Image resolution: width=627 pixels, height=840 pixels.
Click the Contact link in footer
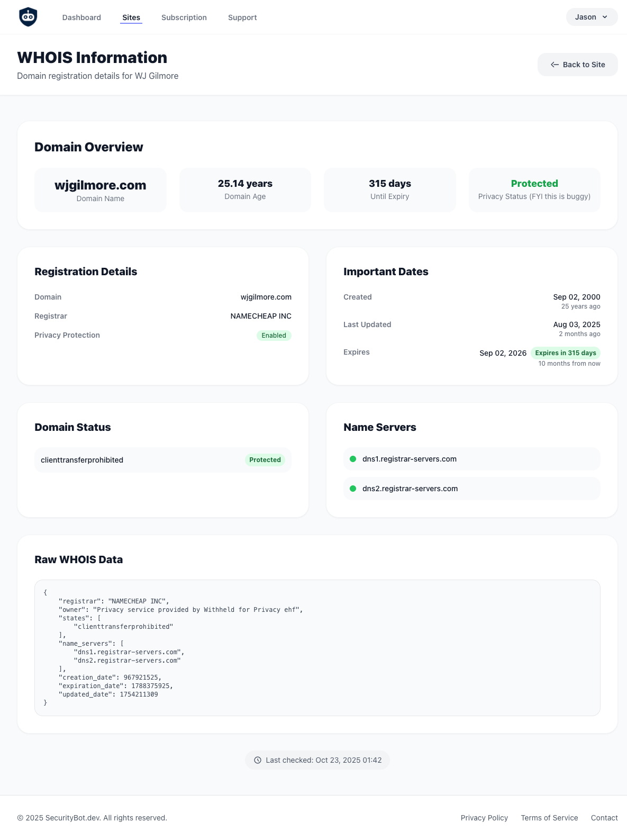click(x=604, y=817)
